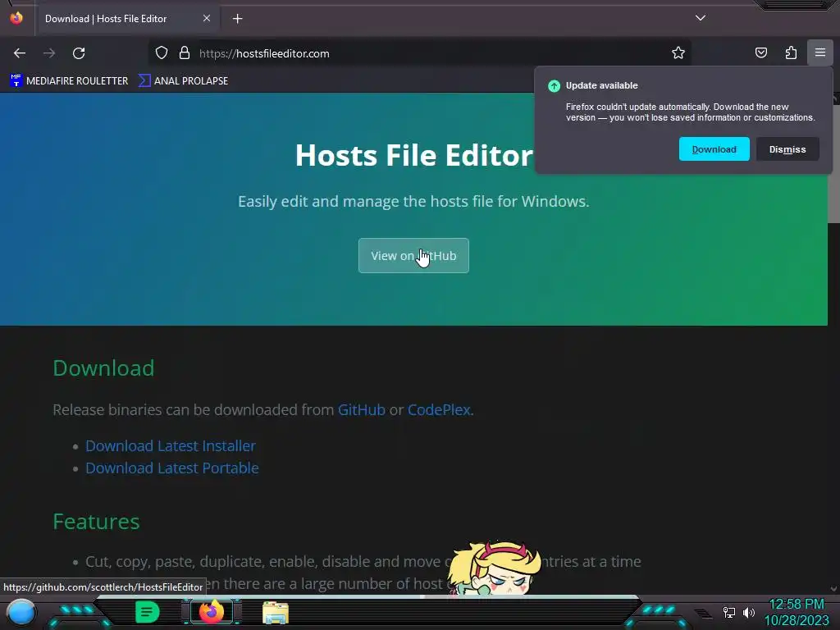Click the Firefox logo icon in title bar

[x=16, y=18]
